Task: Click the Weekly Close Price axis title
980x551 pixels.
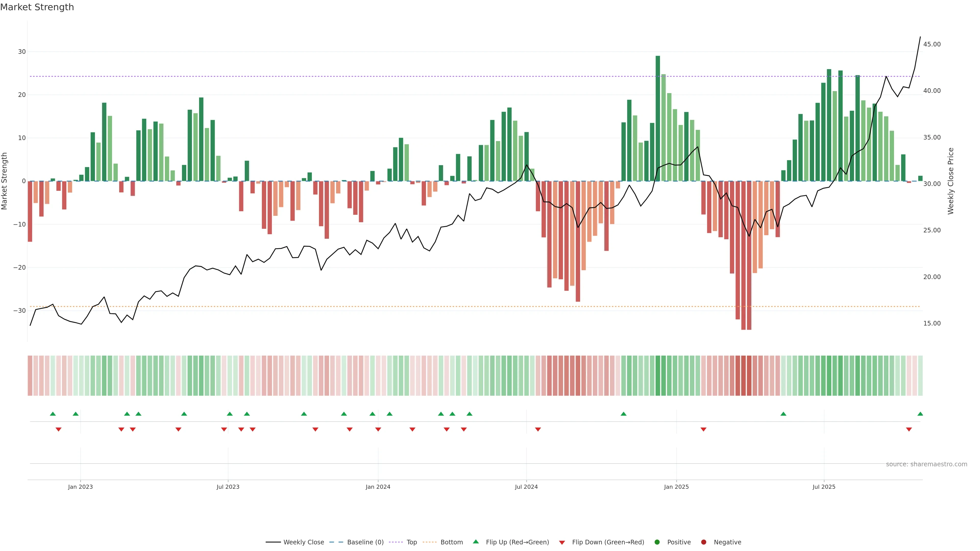Action: [x=951, y=181]
